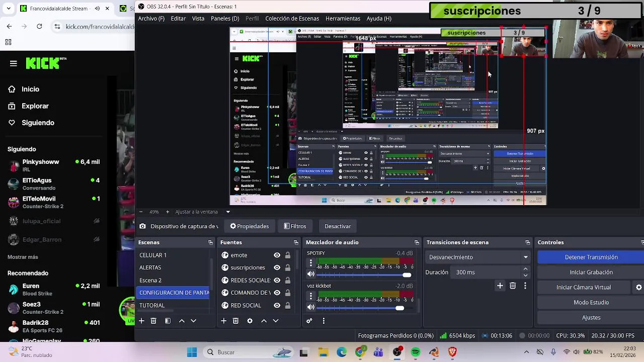Remove scene transition with trash icon
This screenshot has height=362, width=644.
coord(512,286)
